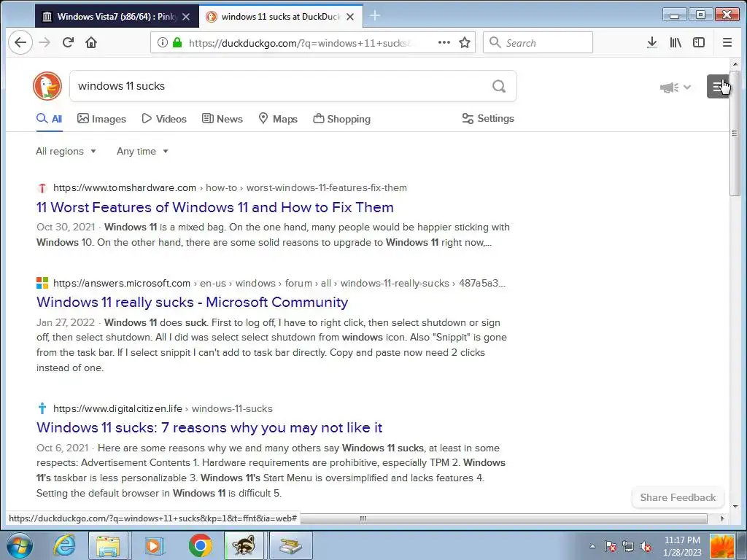This screenshot has width=747, height=560.
Task: Open '11 Worst Features of Windows 11' result
Action: pyautogui.click(x=215, y=208)
